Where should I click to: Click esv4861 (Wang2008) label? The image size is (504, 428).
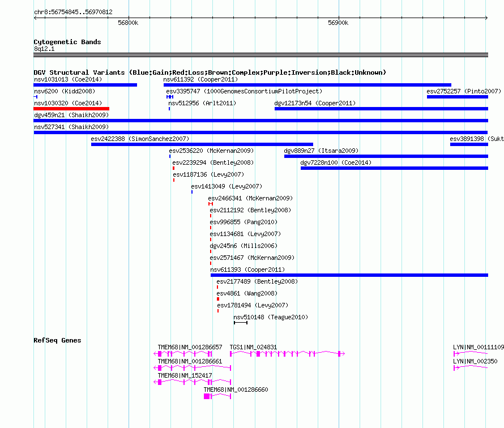(247, 293)
